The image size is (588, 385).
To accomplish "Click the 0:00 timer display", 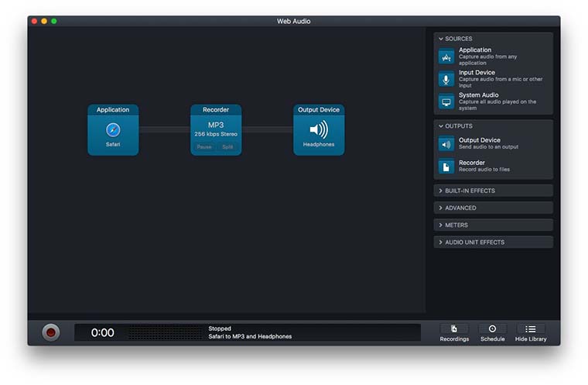I will pos(102,333).
